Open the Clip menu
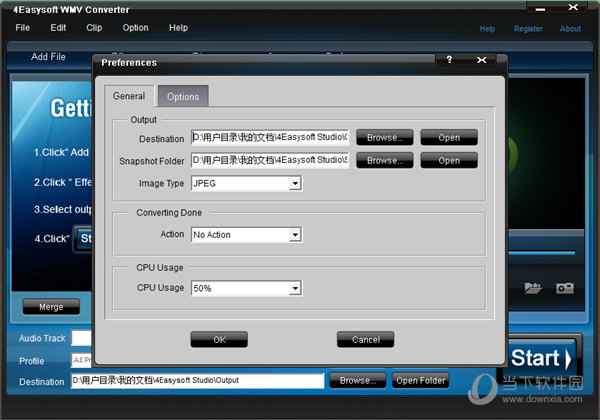Viewport: 600px width, 420px height. [x=94, y=28]
